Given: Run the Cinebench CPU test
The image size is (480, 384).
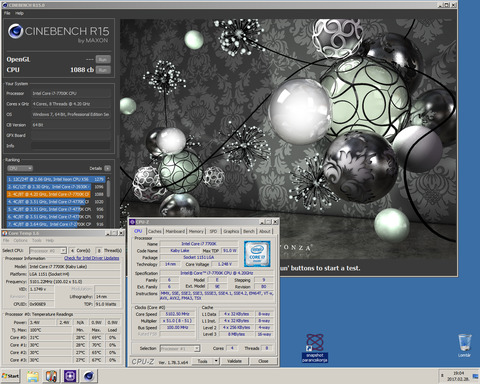Looking at the screenshot, I should 103,70.
